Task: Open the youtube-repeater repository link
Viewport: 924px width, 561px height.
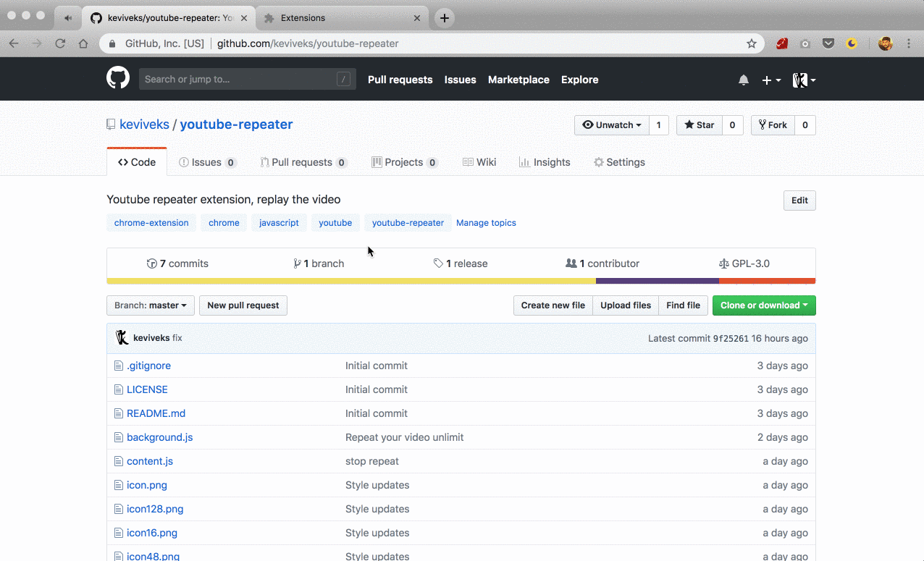Action: pos(236,125)
